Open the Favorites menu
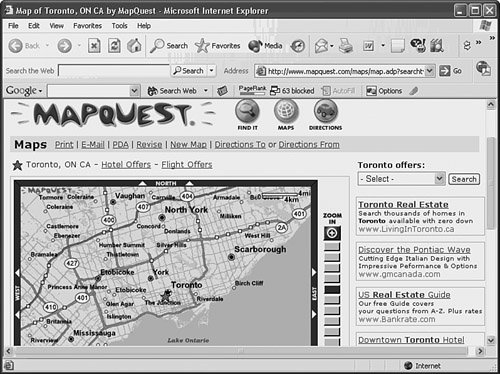The width and height of the screenshot is (500, 374). [87, 26]
